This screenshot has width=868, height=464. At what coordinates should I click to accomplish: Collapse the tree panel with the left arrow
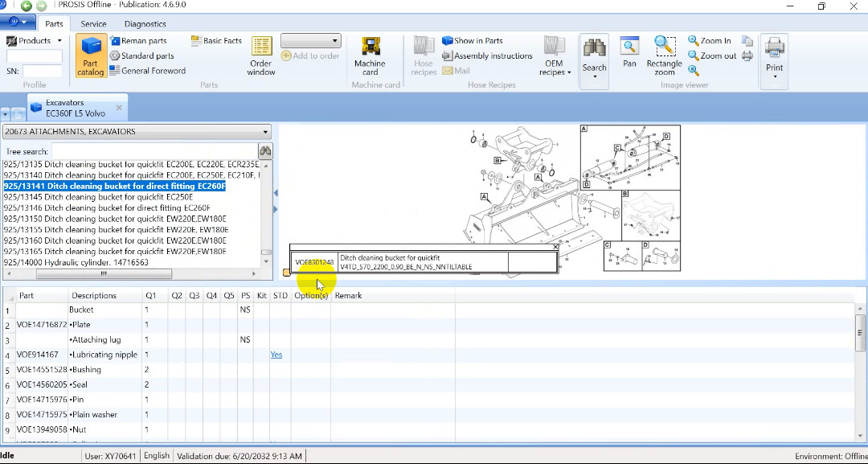click(x=275, y=193)
